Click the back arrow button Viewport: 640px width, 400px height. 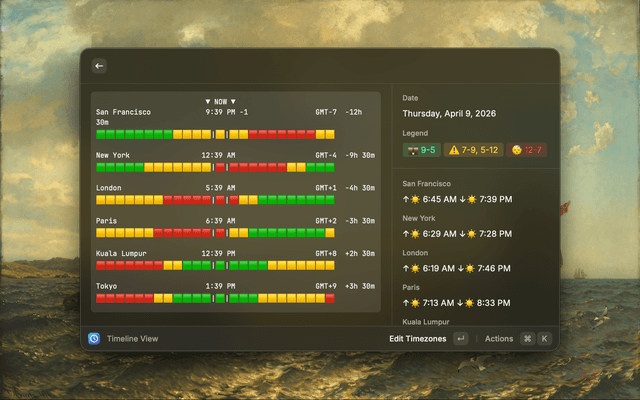tap(98, 66)
